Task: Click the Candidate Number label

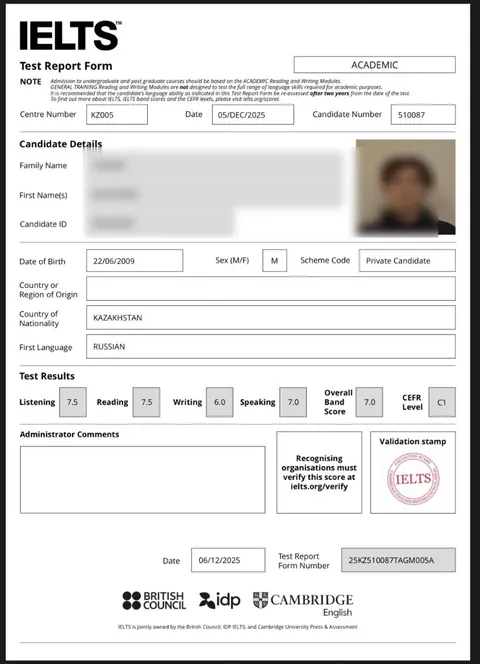Action: pyautogui.click(x=347, y=114)
